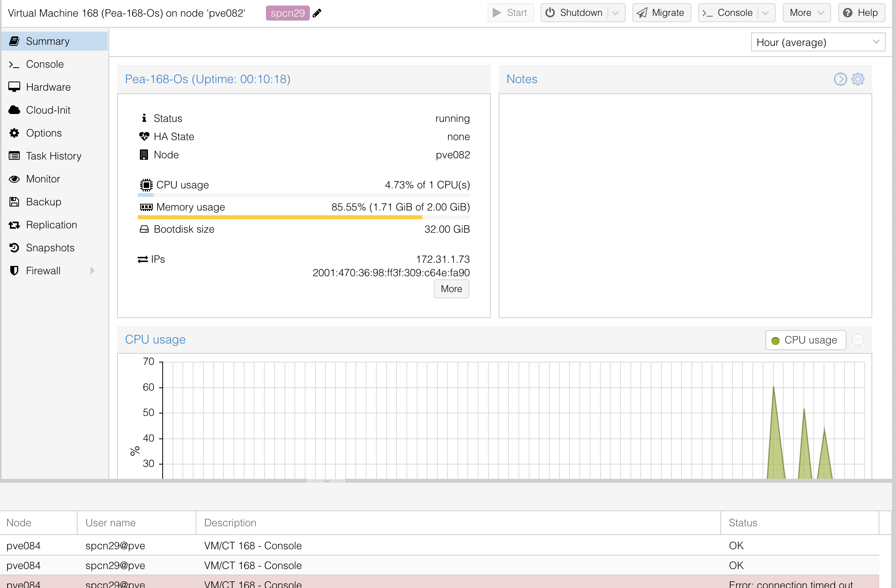
Task: Expand the Firewall submenu arrow
Action: pyautogui.click(x=92, y=271)
